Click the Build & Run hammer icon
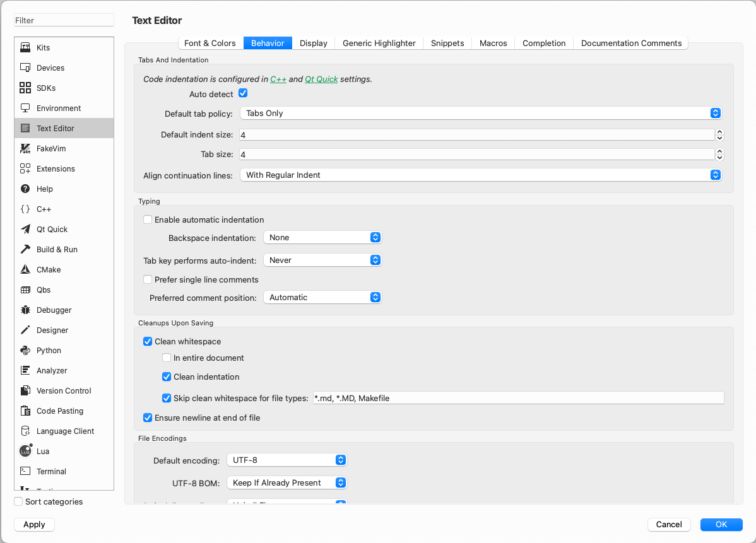The image size is (756, 543). tap(25, 250)
